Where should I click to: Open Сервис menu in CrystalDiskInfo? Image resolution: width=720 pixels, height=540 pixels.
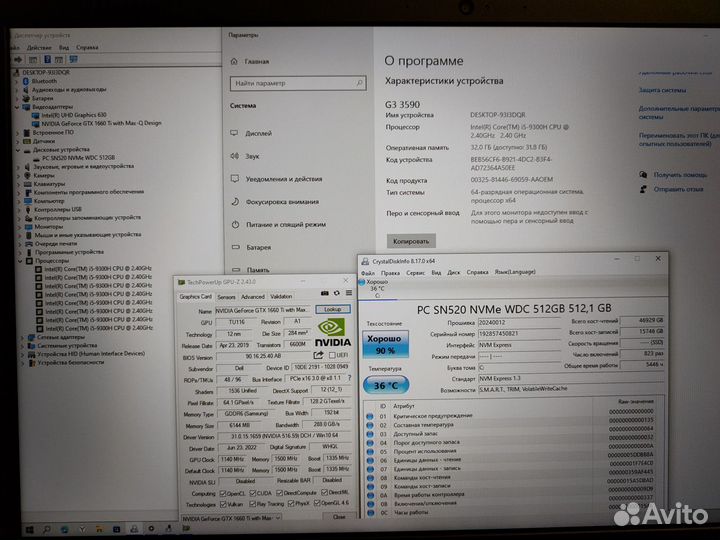(x=415, y=272)
